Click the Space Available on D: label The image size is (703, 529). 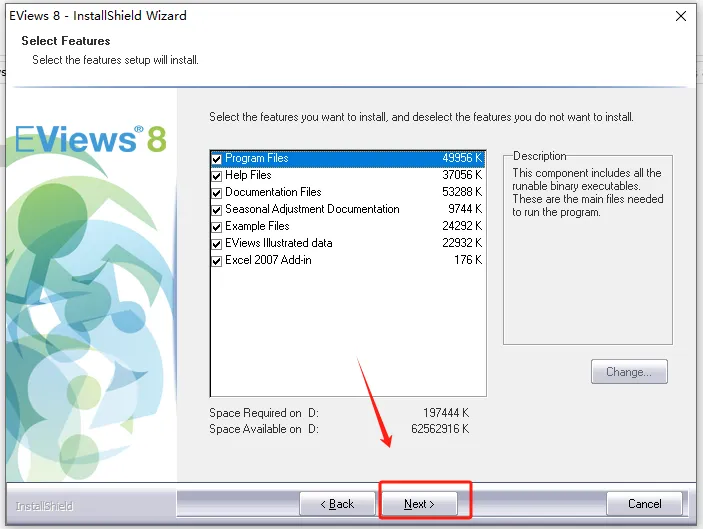click(x=264, y=429)
